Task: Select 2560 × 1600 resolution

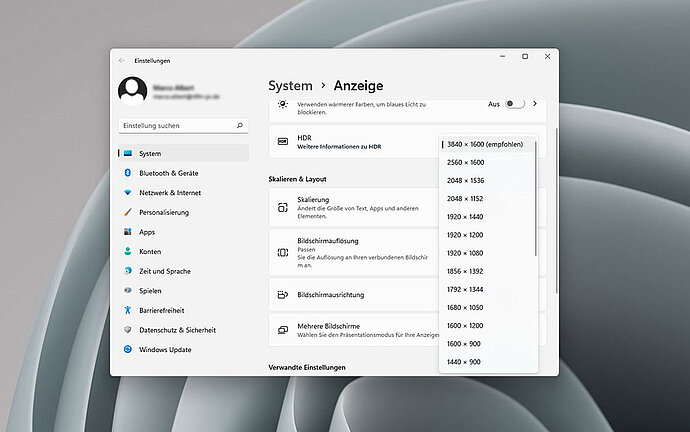Action: tap(487, 162)
